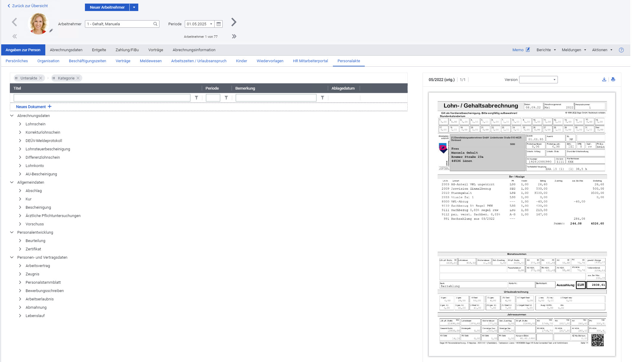
Task: Click the edit photo pencil icon
Action: [x=51, y=30]
